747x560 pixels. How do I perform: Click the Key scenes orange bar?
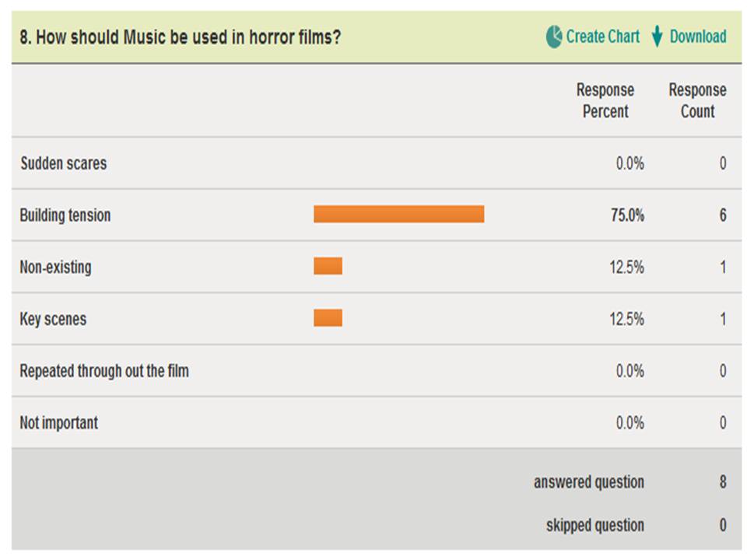[x=328, y=318]
